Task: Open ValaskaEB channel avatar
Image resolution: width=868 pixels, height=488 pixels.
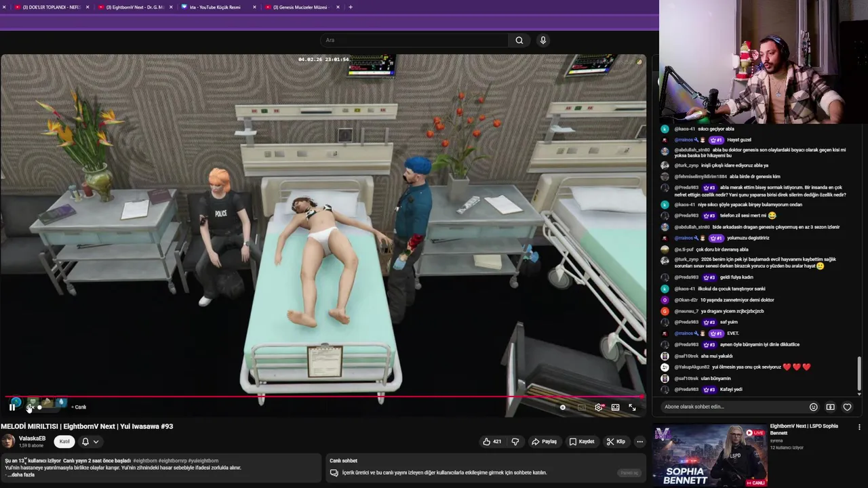Action: [8, 441]
